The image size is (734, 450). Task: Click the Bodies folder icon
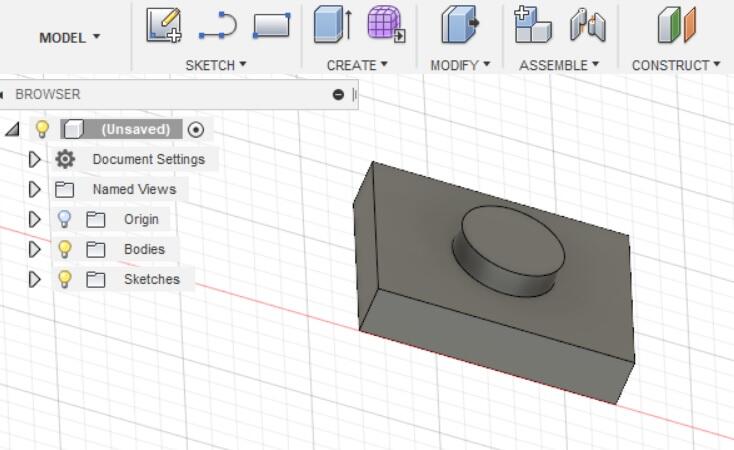tap(95, 250)
